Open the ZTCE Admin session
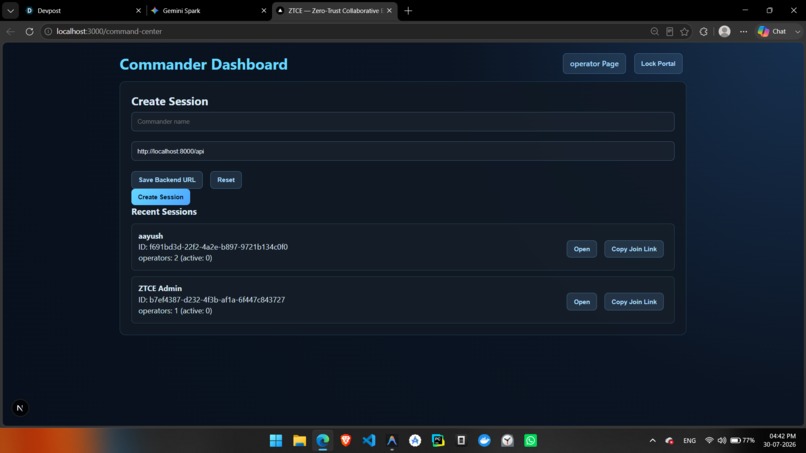Screen dimensions: 806x453 click(581, 302)
